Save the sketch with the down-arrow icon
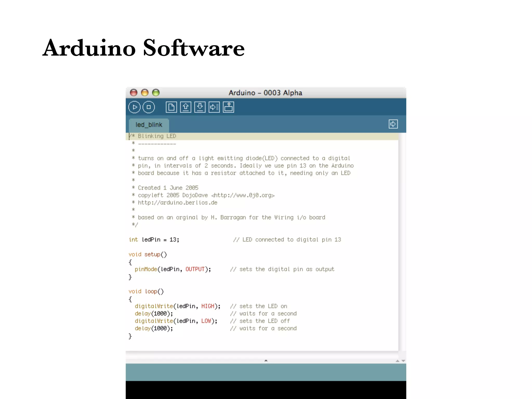This screenshot has width=532, height=399. click(x=200, y=107)
